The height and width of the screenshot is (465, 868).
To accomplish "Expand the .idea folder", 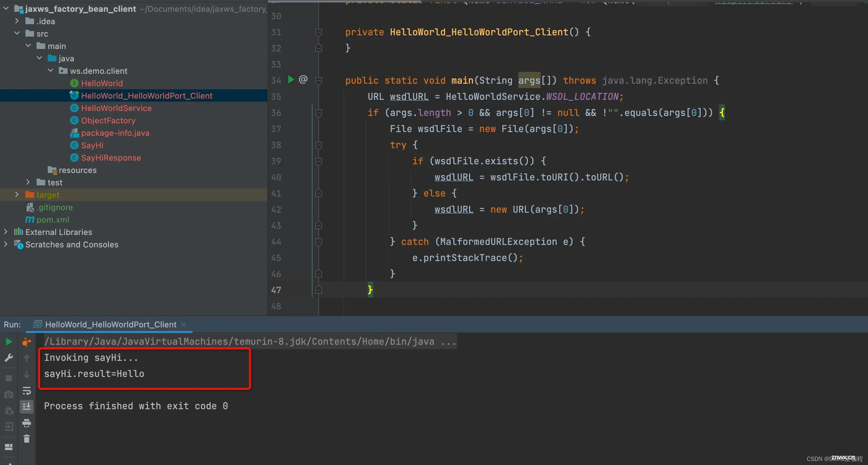I will click(17, 21).
